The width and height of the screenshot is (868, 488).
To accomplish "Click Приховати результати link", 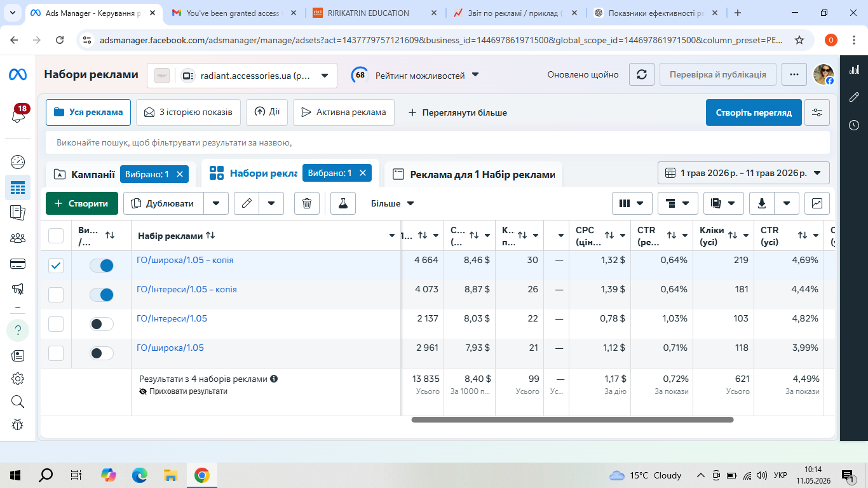I will pos(183,391).
